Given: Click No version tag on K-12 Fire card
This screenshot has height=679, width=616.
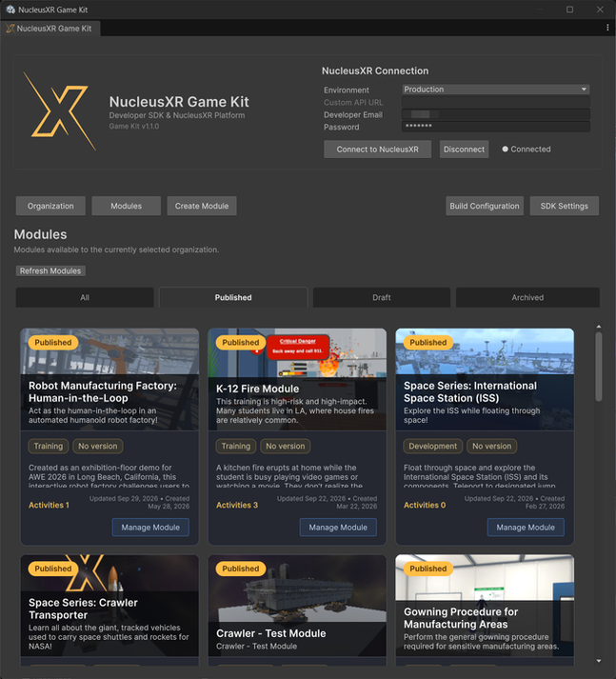Looking at the screenshot, I should coord(286,446).
